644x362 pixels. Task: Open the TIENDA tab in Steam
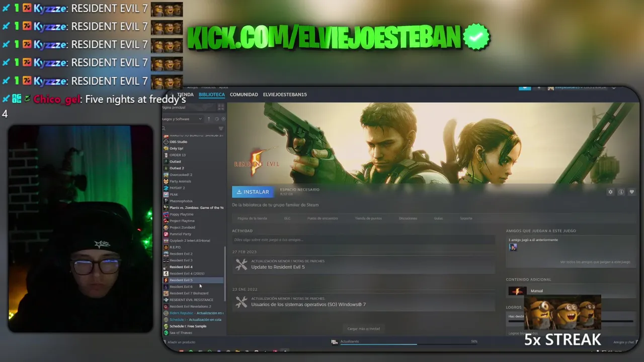tap(185, 95)
